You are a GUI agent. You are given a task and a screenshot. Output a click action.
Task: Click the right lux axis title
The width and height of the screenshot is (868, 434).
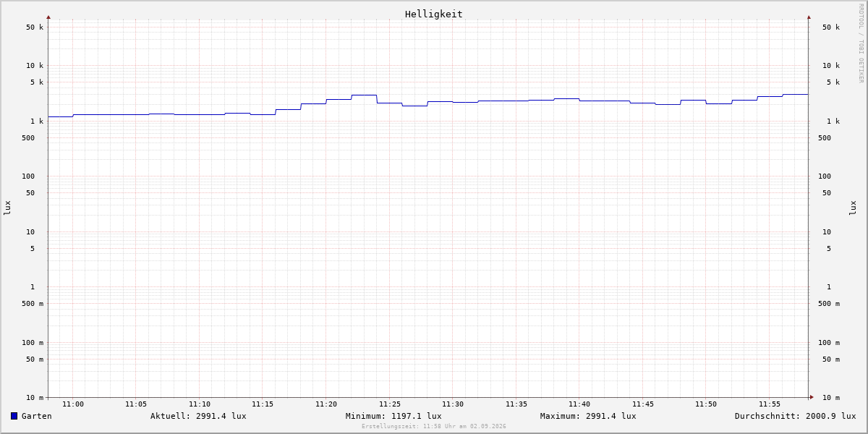[x=854, y=208]
